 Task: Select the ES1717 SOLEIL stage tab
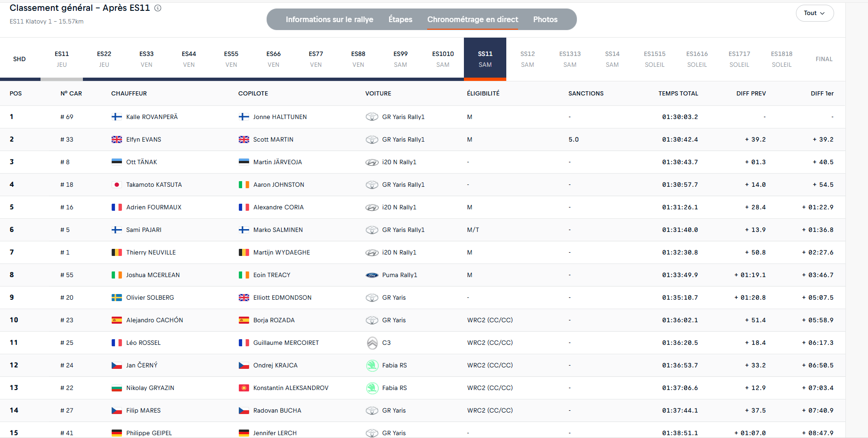(x=739, y=59)
